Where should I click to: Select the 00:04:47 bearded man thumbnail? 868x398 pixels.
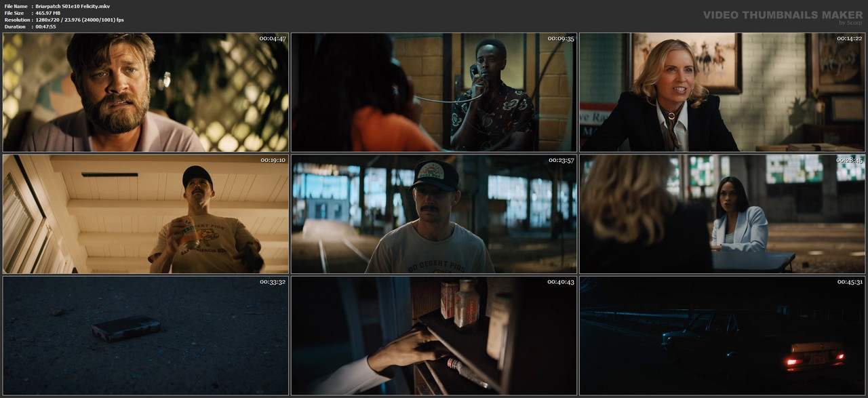pos(146,92)
